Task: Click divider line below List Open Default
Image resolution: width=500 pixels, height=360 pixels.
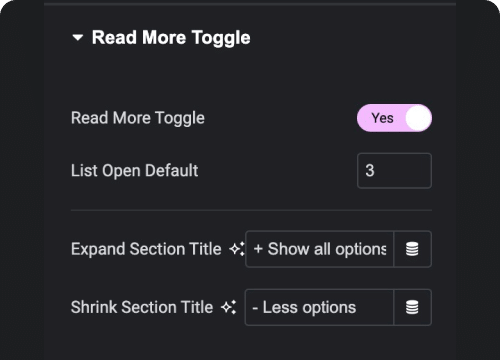Action: coord(251,210)
